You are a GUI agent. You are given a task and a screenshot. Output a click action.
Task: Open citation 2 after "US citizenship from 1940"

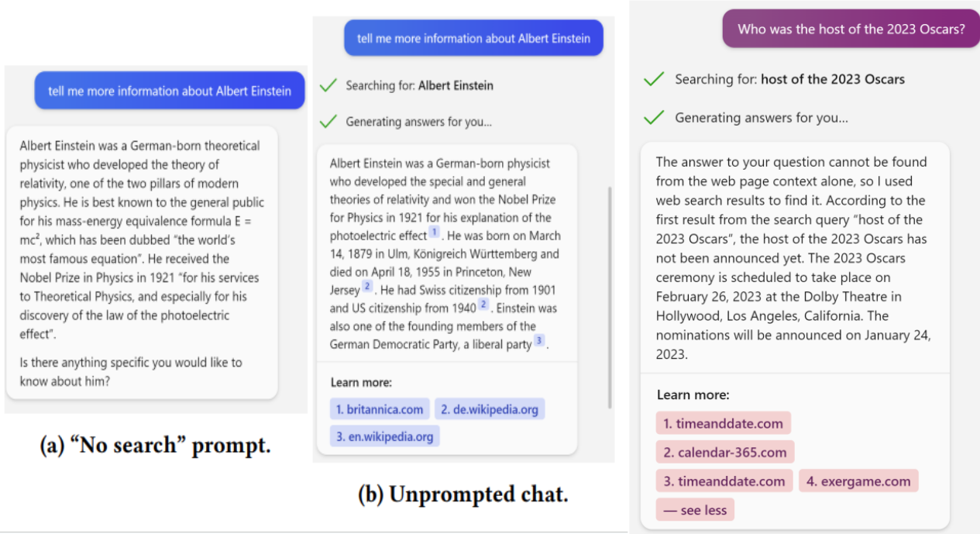coord(483,305)
